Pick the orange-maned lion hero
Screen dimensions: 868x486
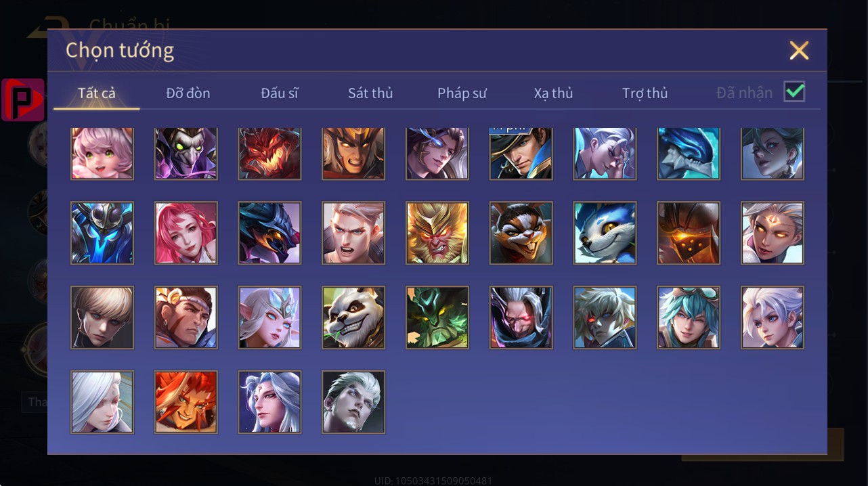pos(186,402)
